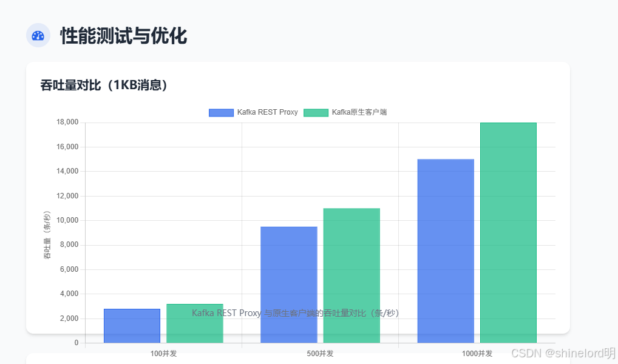Click the 2,000 y-axis tick label
This screenshot has width=618, height=364.
pos(69,318)
